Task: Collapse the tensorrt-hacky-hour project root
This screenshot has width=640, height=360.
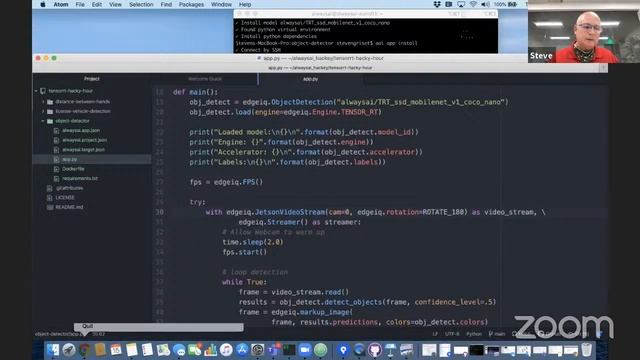Action: (x=36, y=91)
